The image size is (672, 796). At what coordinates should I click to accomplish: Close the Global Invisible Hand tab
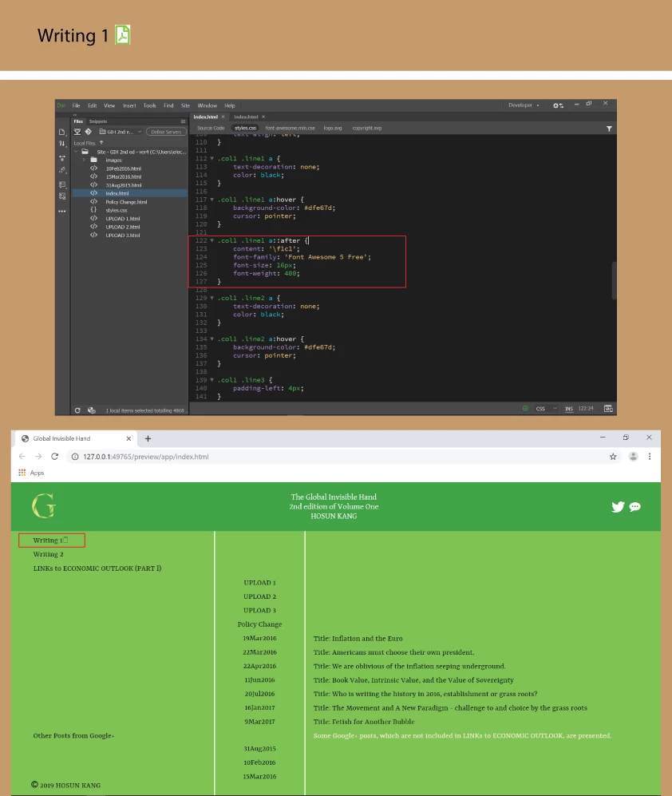click(x=128, y=438)
